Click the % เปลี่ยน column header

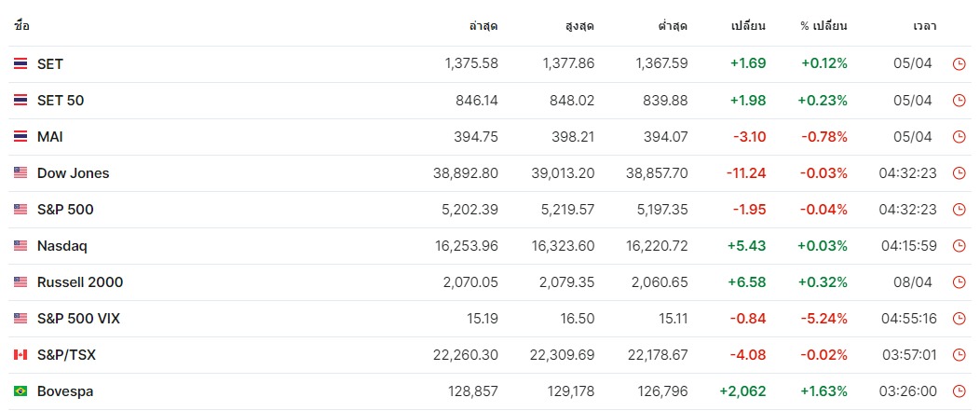pos(823,26)
